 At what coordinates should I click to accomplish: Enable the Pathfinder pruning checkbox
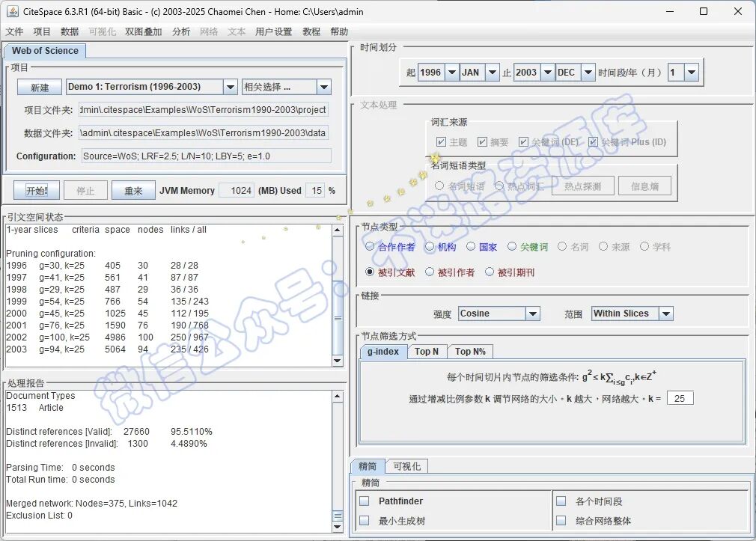point(365,501)
